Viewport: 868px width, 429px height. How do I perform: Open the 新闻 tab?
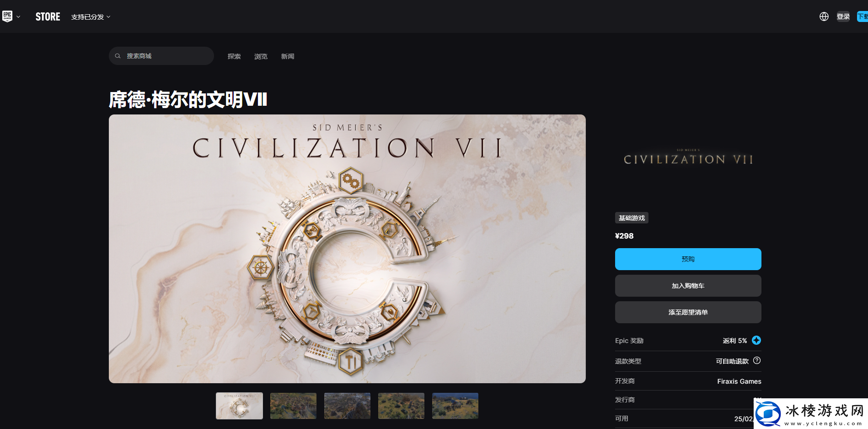coord(288,56)
